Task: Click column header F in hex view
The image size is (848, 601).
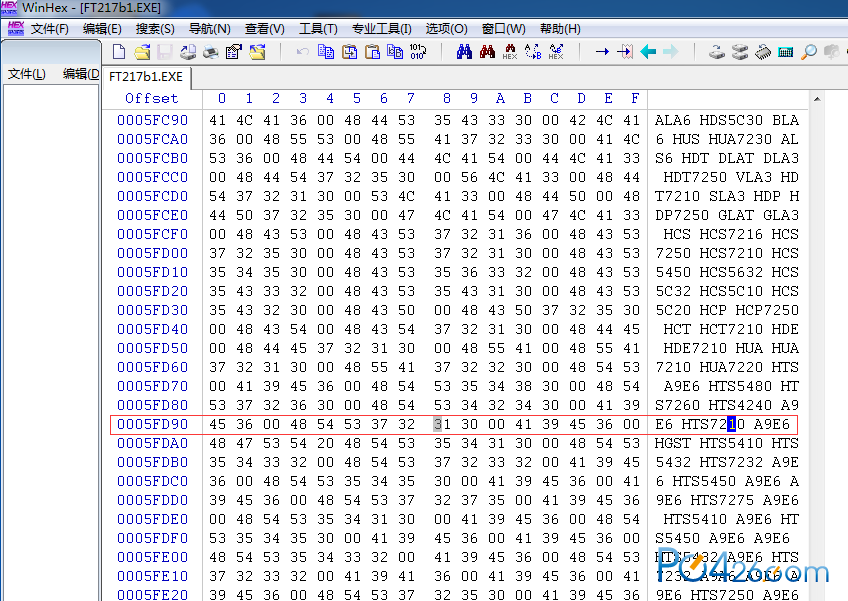Action: 635,98
